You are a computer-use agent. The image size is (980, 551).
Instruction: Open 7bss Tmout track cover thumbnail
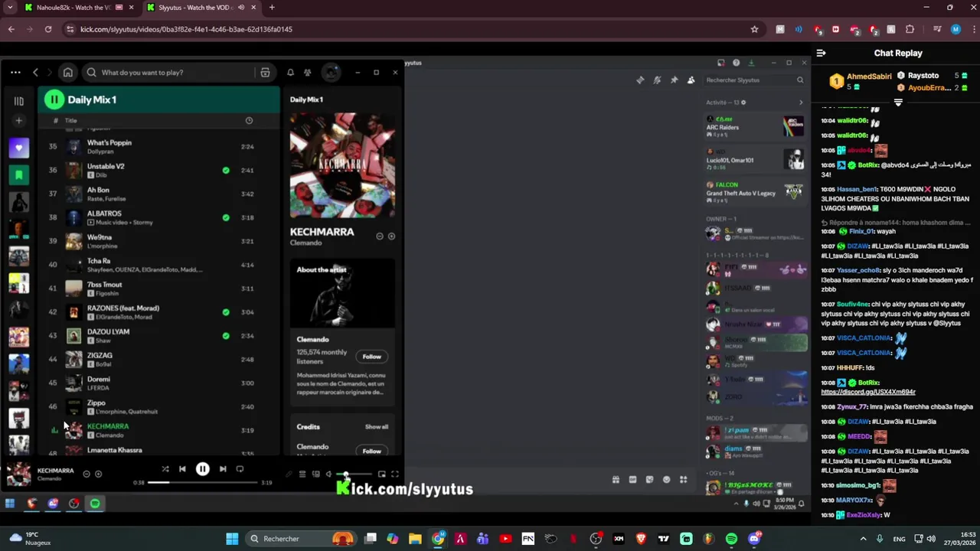[x=73, y=289]
